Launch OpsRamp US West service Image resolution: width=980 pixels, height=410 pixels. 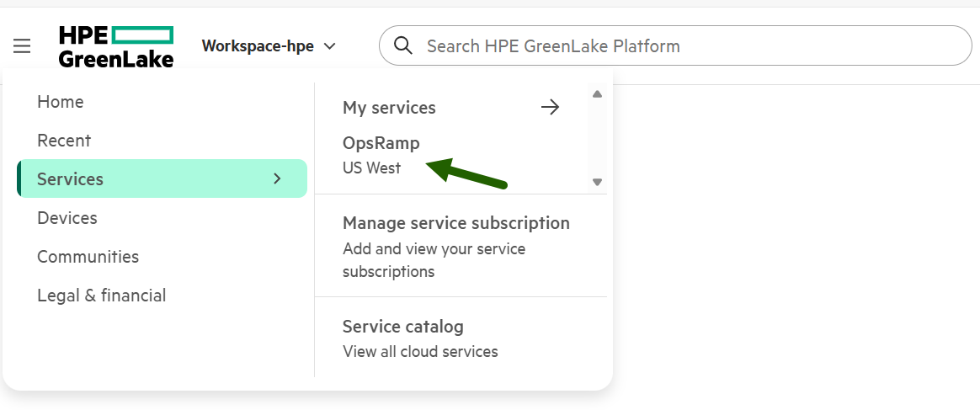pyautogui.click(x=381, y=155)
